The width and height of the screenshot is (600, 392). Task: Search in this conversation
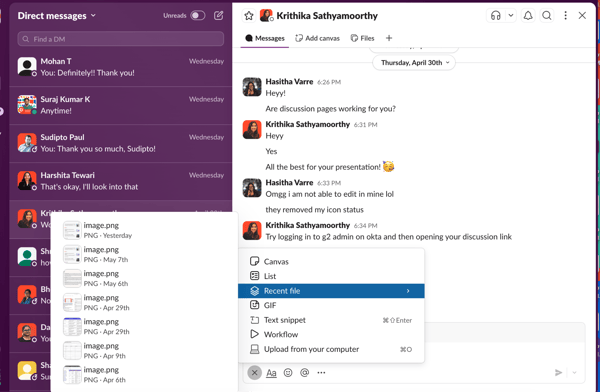click(x=547, y=16)
